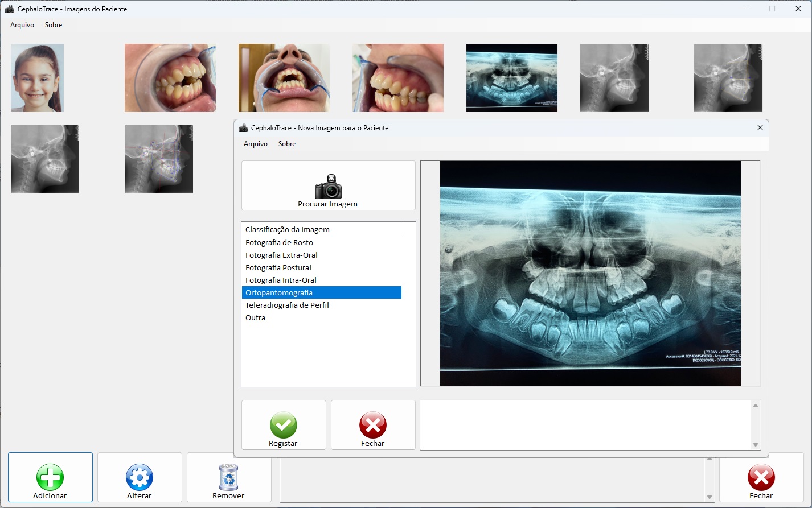
Task: Close the Nova Imagem dialog window
Action: 760,128
